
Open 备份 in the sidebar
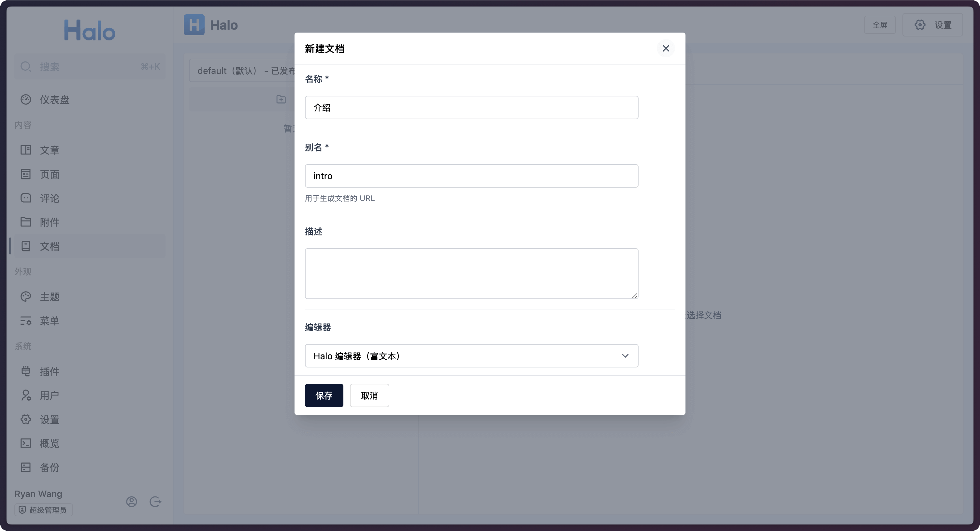(x=90, y=467)
